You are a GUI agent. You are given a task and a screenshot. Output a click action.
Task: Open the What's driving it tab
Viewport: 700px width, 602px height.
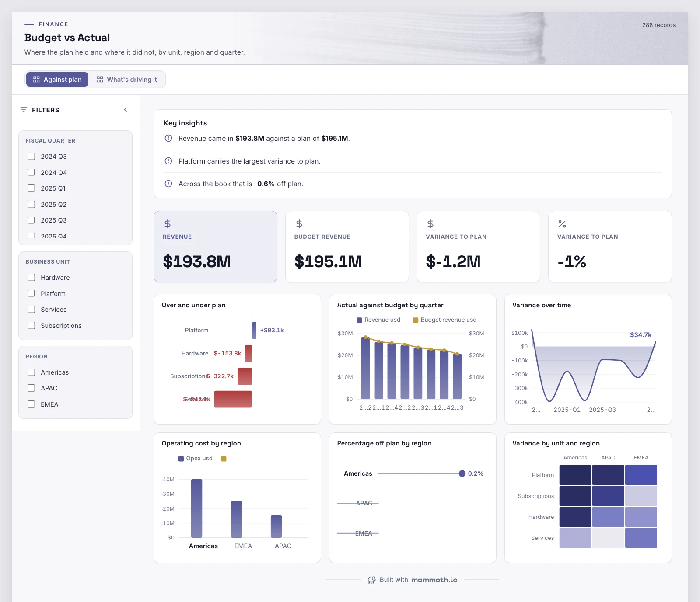coord(127,79)
